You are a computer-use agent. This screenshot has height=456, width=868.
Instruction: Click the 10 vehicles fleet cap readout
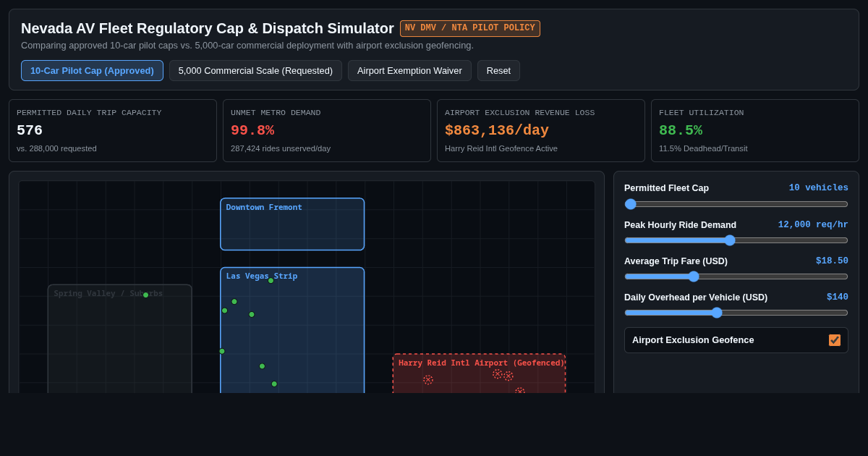[x=819, y=187]
